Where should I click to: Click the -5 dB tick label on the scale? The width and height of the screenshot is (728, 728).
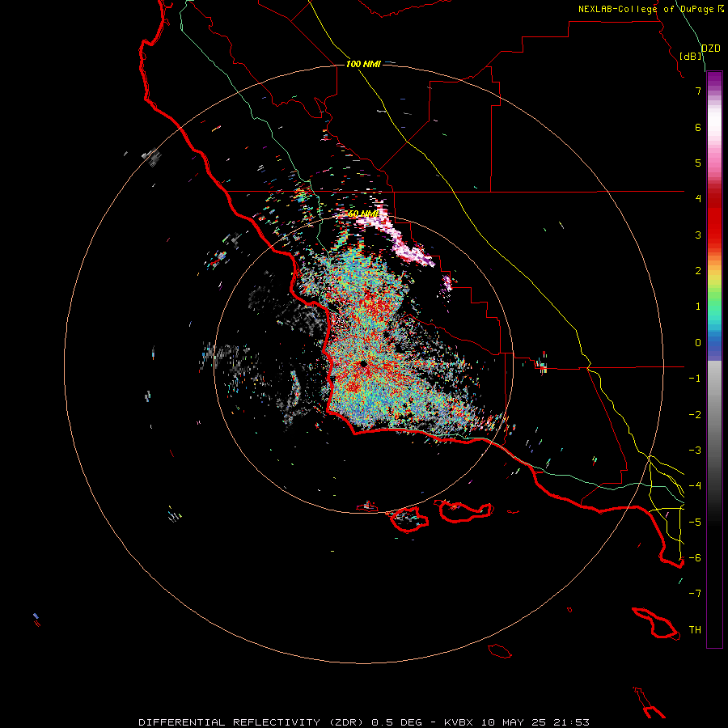(x=695, y=523)
